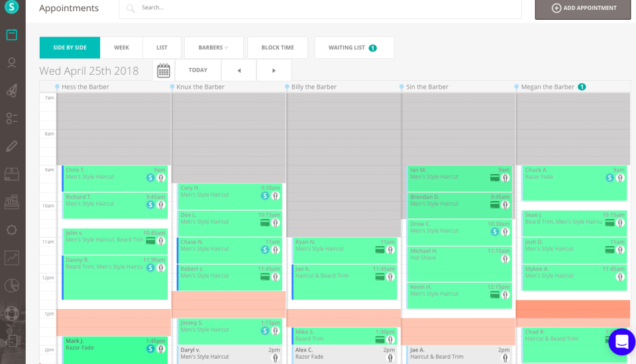Toggle the dot beside Billy the Barber
This screenshot has height=364, width=636.
click(287, 87)
